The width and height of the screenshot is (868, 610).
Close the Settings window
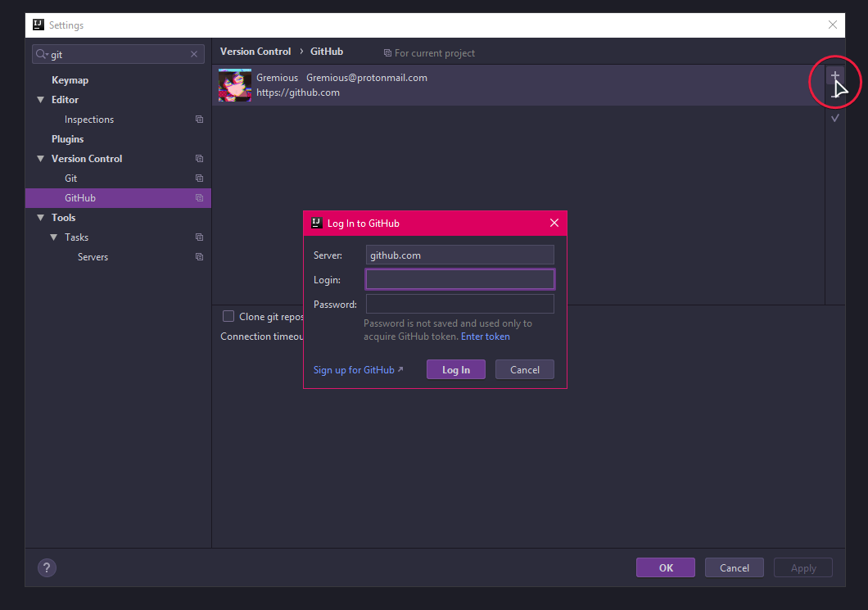(x=833, y=25)
